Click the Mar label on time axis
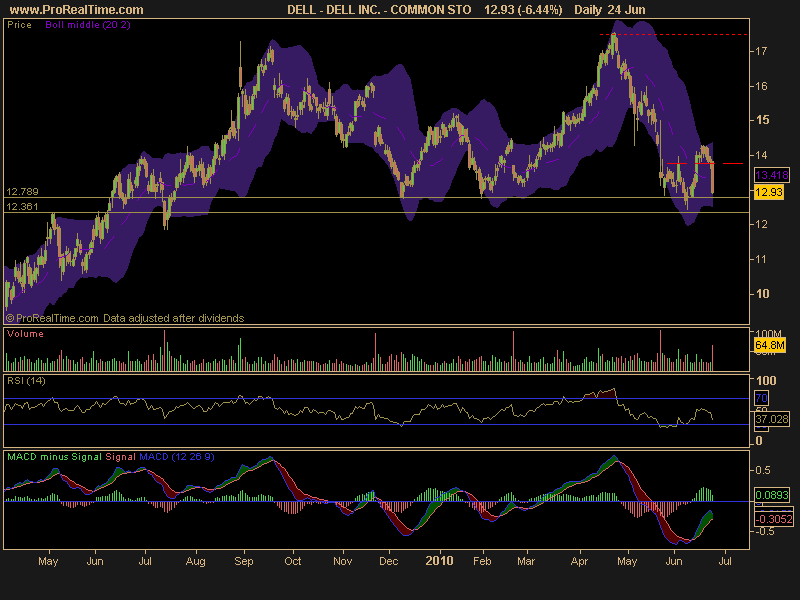Image resolution: width=800 pixels, height=600 pixels. coord(526,561)
